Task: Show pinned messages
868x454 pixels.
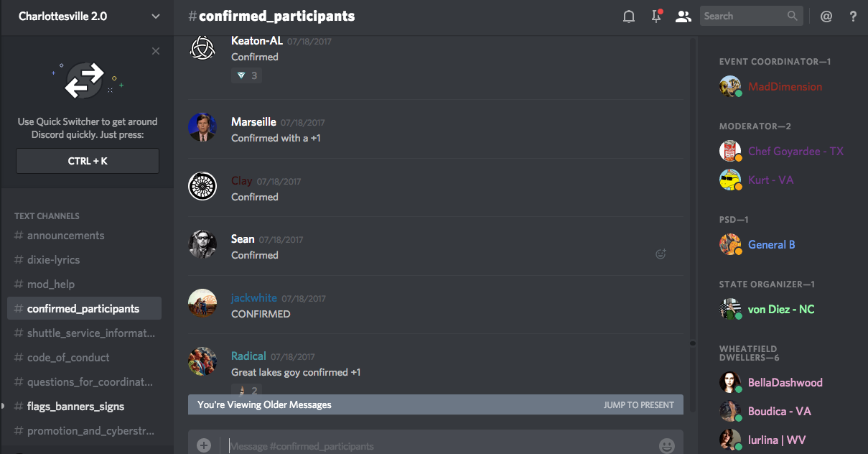Action: pyautogui.click(x=656, y=16)
